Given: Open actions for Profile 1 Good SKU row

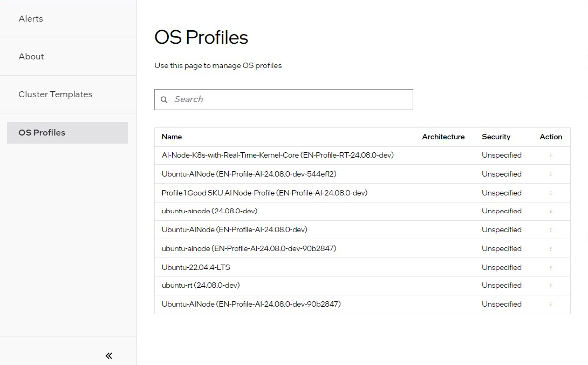Looking at the screenshot, I should (551, 193).
